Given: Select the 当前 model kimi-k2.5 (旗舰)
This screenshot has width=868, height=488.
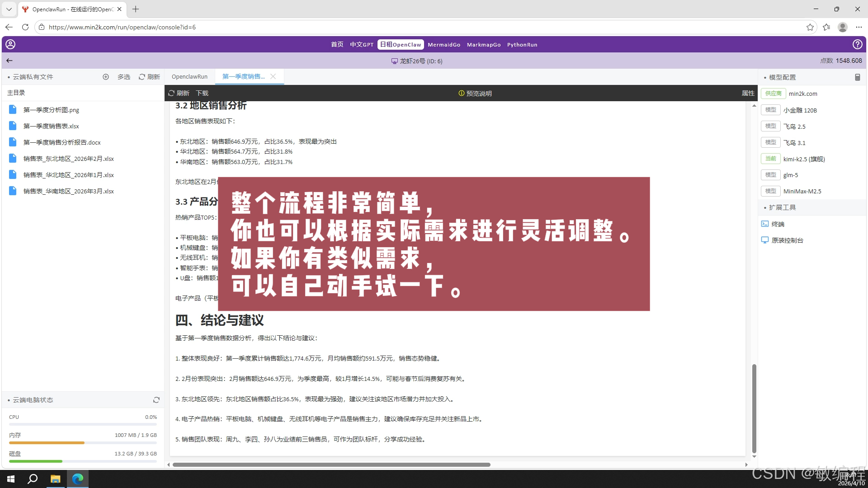Looking at the screenshot, I should 803,159.
